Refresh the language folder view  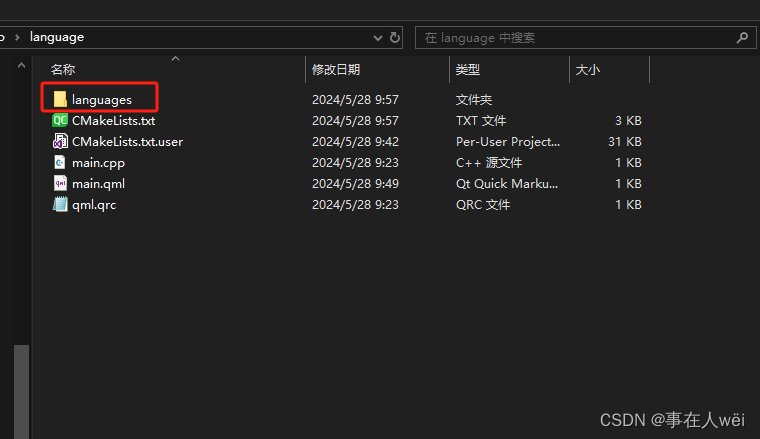395,37
